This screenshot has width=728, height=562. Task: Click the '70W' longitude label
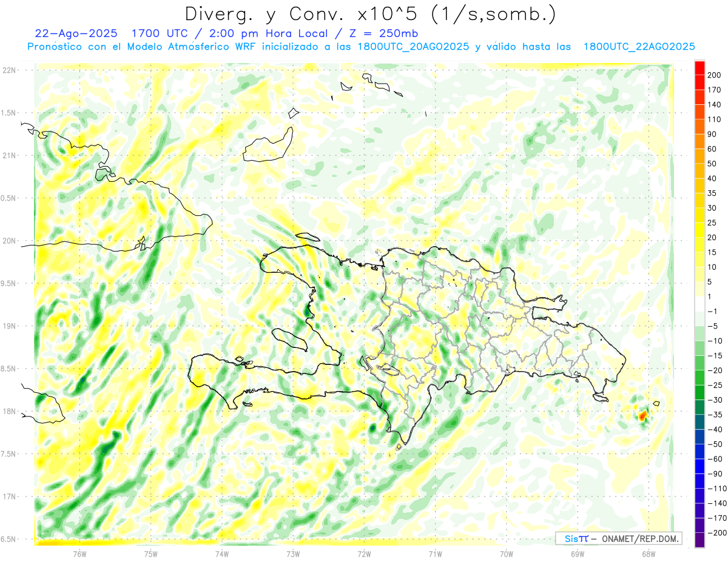(507, 553)
